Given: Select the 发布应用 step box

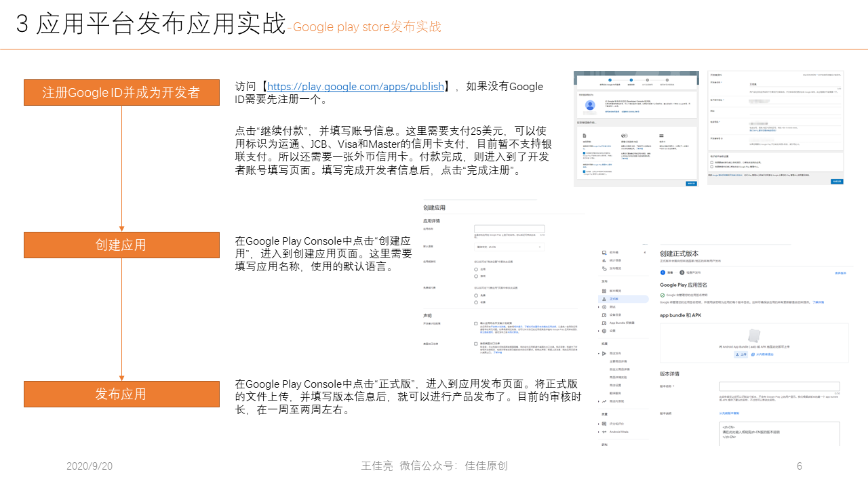Looking at the screenshot, I should click(121, 394).
